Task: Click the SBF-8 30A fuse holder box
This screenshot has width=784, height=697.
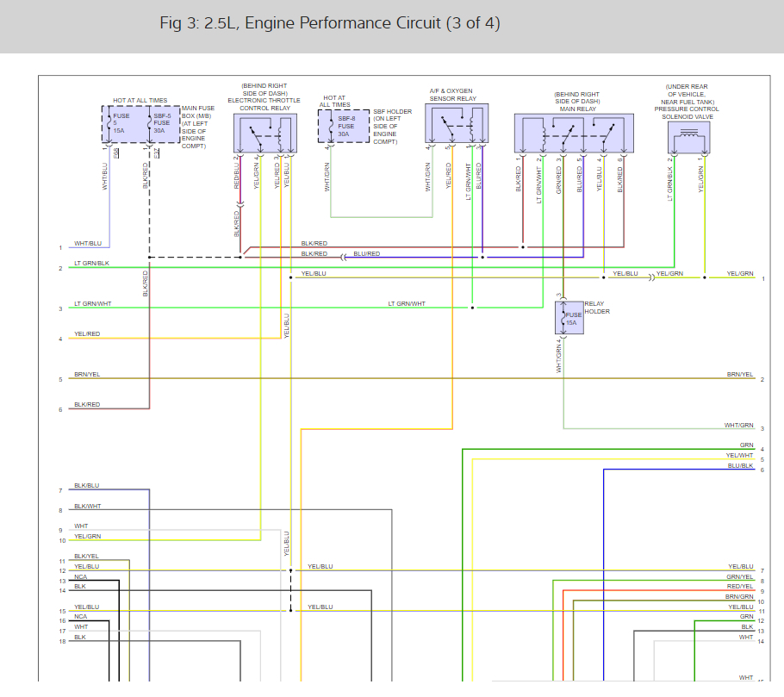Action: [x=344, y=126]
